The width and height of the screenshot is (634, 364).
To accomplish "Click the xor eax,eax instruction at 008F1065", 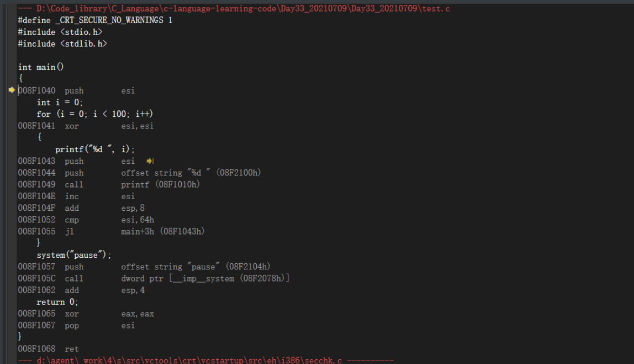I will click(x=86, y=314).
